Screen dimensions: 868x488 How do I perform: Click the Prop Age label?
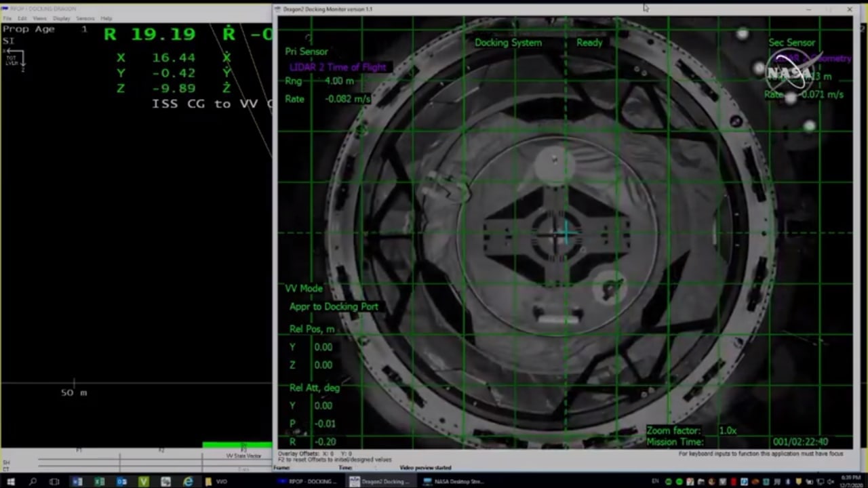pyautogui.click(x=28, y=29)
